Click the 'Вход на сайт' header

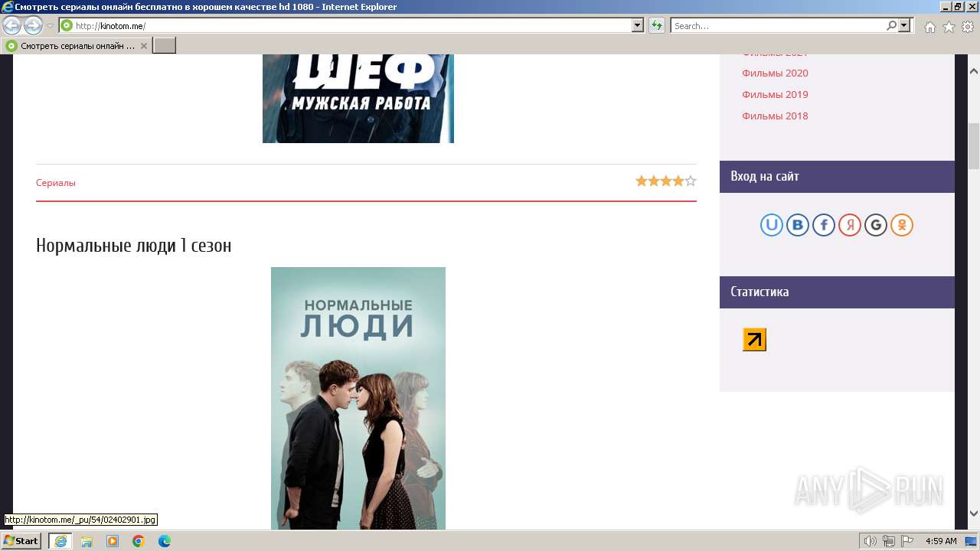tap(837, 177)
